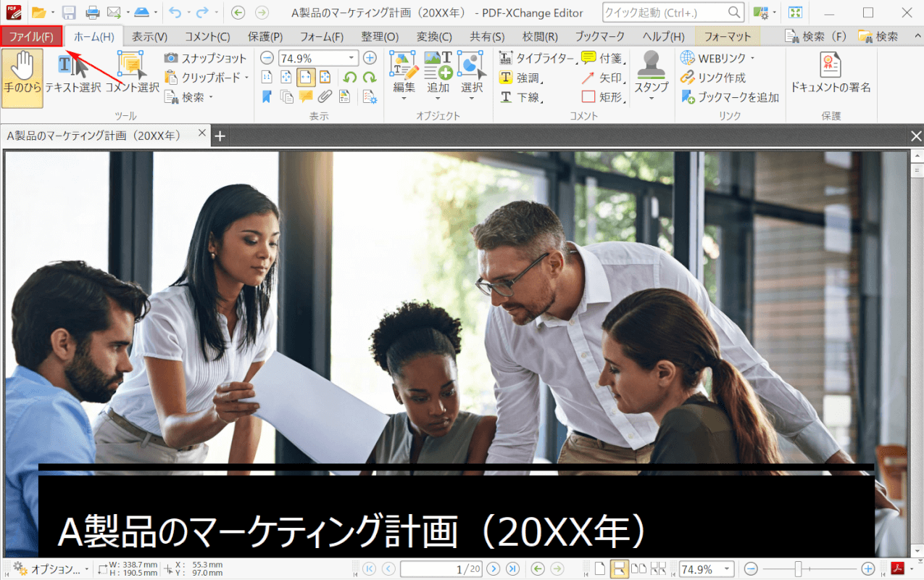Click the status bar zoom out minus button

752,569
